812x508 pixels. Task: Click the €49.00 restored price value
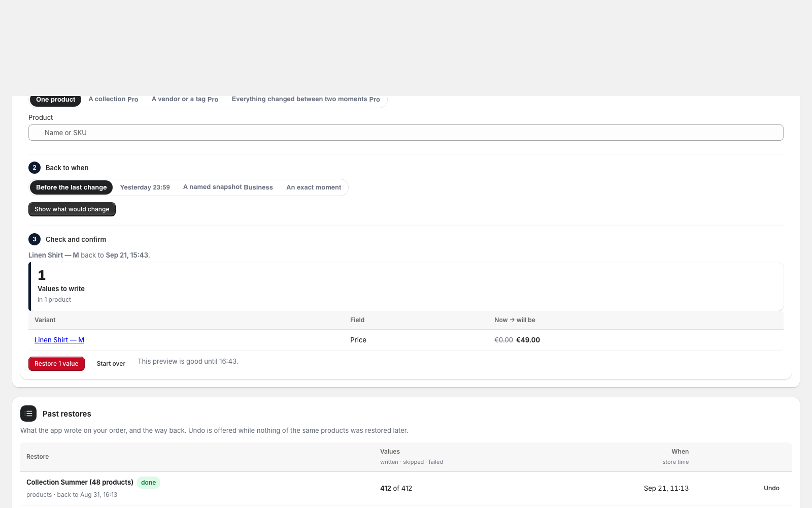coord(528,340)
